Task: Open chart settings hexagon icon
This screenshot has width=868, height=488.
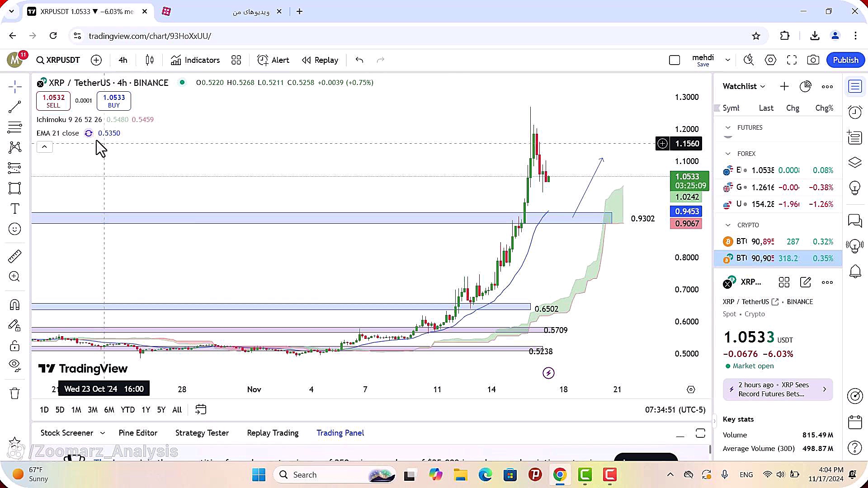Action: (x=770, y=60)
